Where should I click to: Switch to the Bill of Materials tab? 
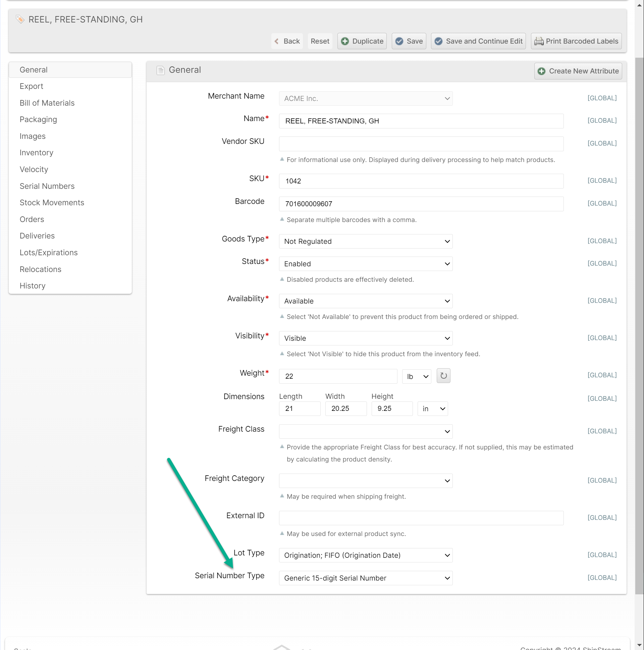pyautogui.click(x=47, y=103)
